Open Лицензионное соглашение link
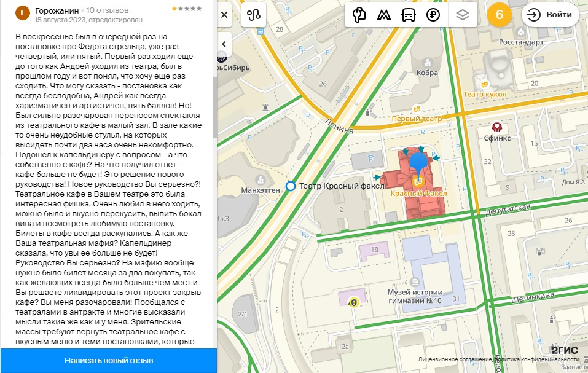This screenshot has width=588, height=373. pyautogui.click(x=455, y=359)
